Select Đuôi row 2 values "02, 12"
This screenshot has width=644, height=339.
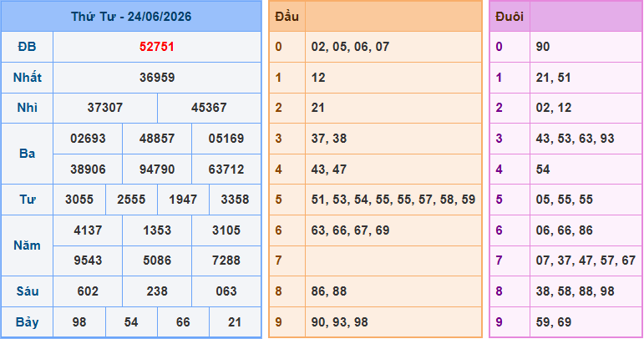554,108
